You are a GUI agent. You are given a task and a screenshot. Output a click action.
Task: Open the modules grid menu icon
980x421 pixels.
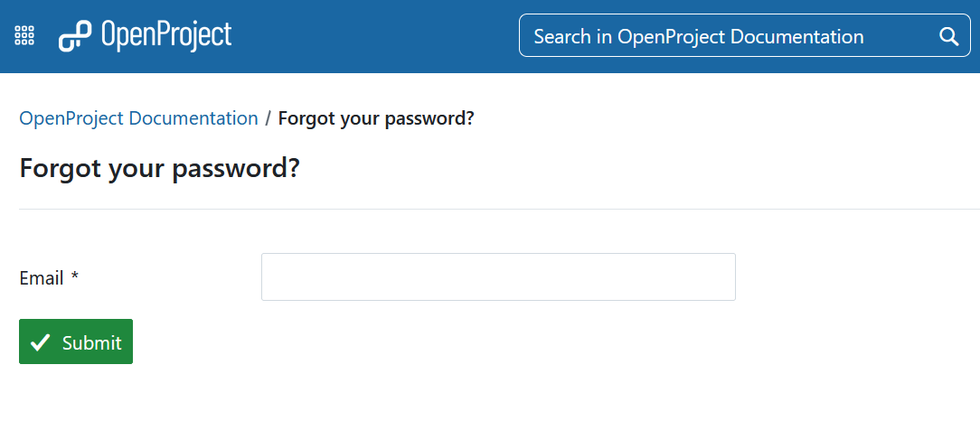(25, 36)
